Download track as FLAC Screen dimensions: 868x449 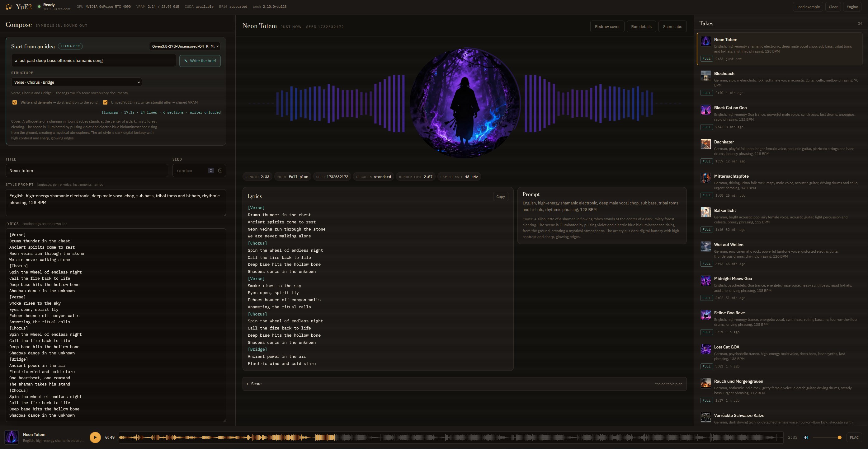tap(854, 437)
